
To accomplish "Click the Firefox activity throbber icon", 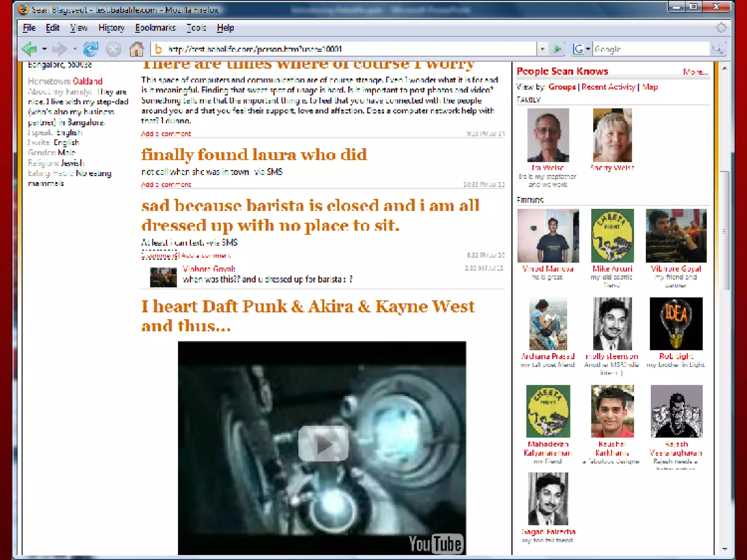I will coord(721,28).
